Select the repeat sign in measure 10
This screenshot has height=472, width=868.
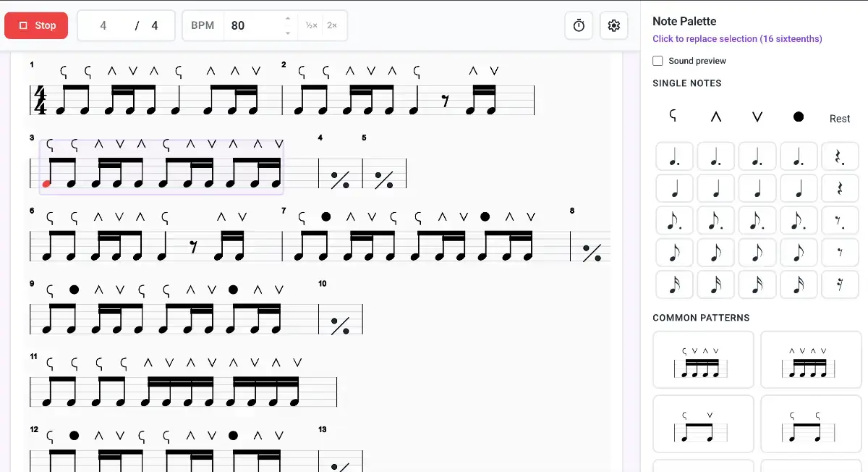click(x=340, y=326)
